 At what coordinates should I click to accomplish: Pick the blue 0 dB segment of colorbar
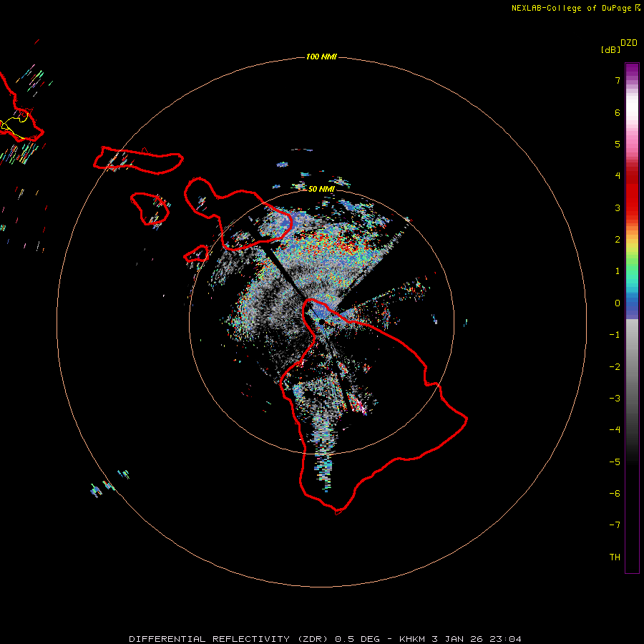(632, 305)
